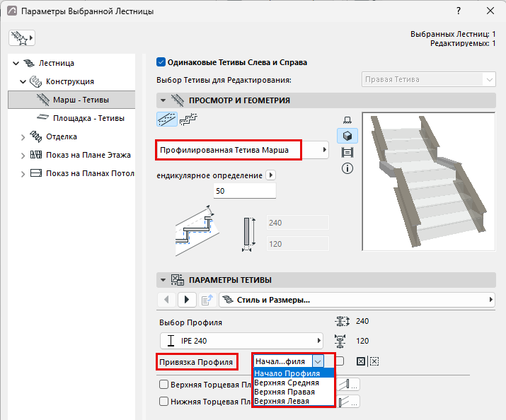506x420 pixels.
Task: Select the Лестница tree item
Action: (x=56, y=63)
